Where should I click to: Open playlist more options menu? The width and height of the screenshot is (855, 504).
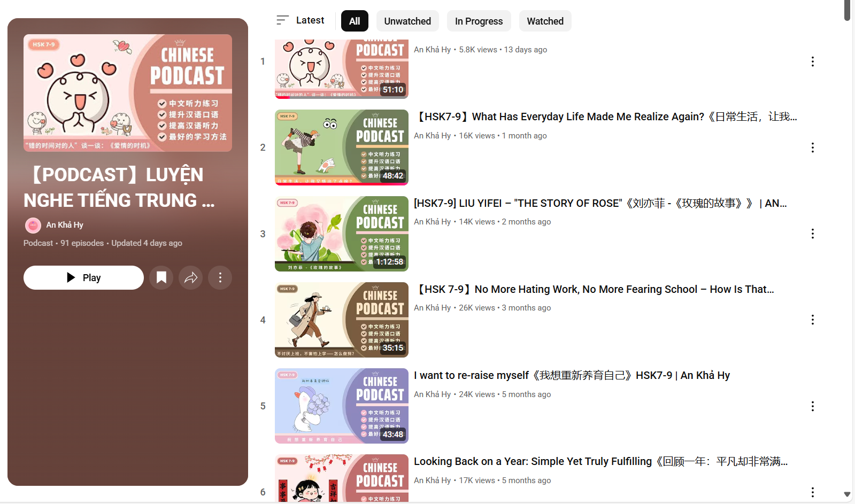pyautogui.click(x=220, y=277)
